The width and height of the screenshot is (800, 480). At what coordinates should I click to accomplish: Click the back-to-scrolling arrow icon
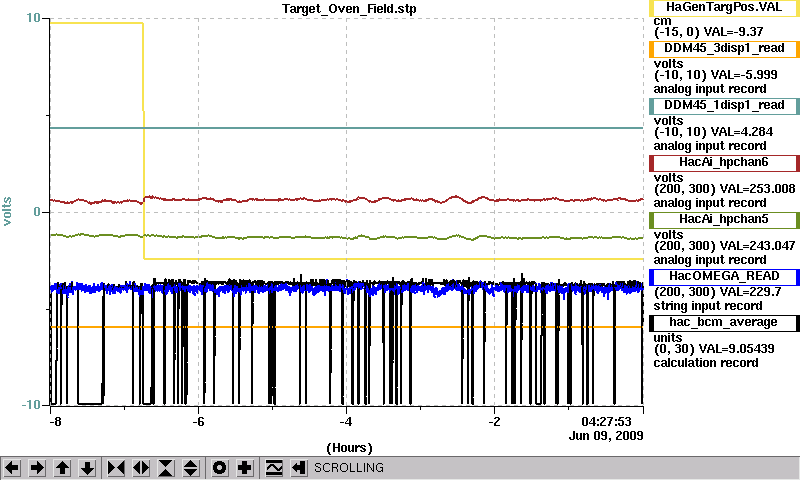299,468
